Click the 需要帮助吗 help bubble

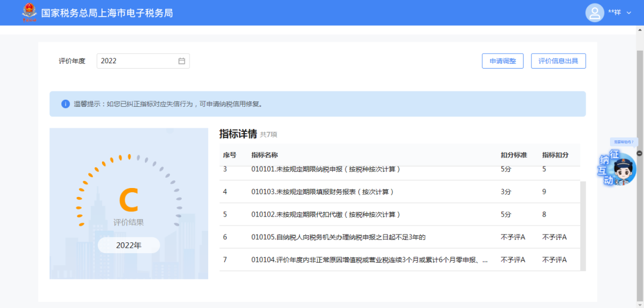pos(624,141)
